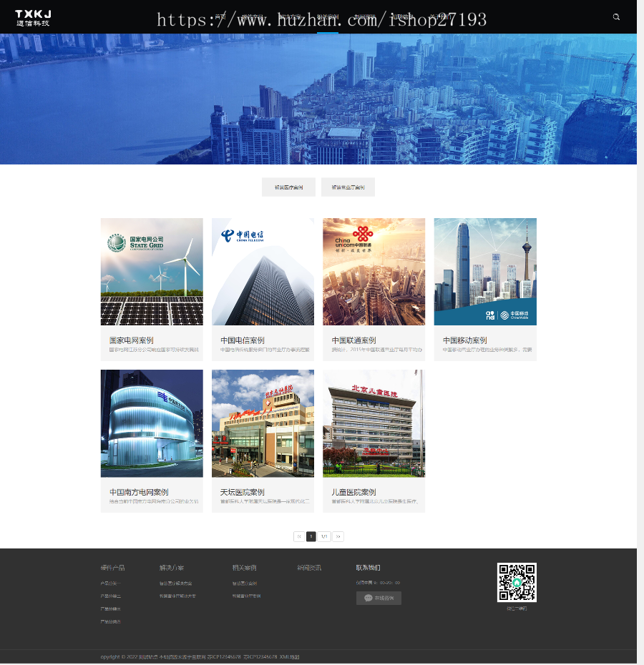644x665 pixels.
Task: Open the 中国电信 case image
Action: (263, 272)
